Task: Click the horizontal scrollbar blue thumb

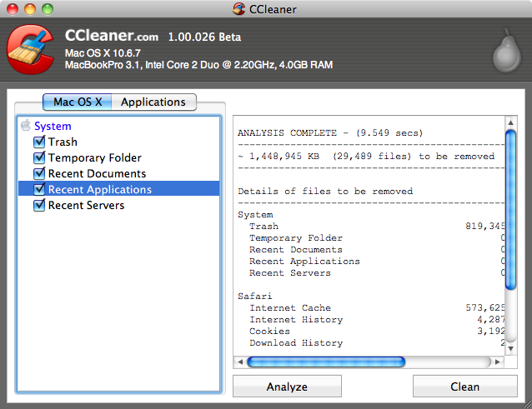Action: [x=326, y=362]
